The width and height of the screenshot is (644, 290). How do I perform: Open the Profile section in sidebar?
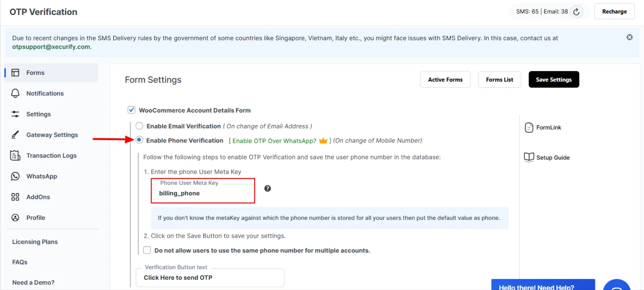pyautogui.click(x=35, y=217)
